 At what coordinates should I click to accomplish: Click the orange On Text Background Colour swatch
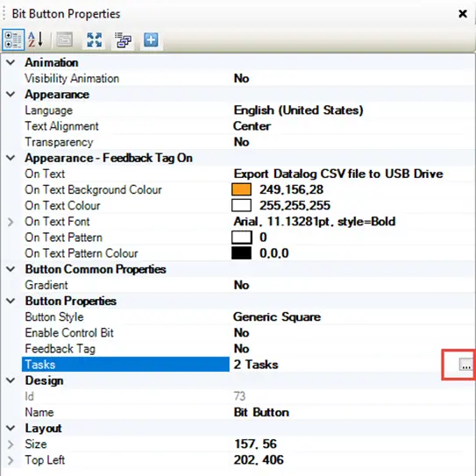coord(241,189)
